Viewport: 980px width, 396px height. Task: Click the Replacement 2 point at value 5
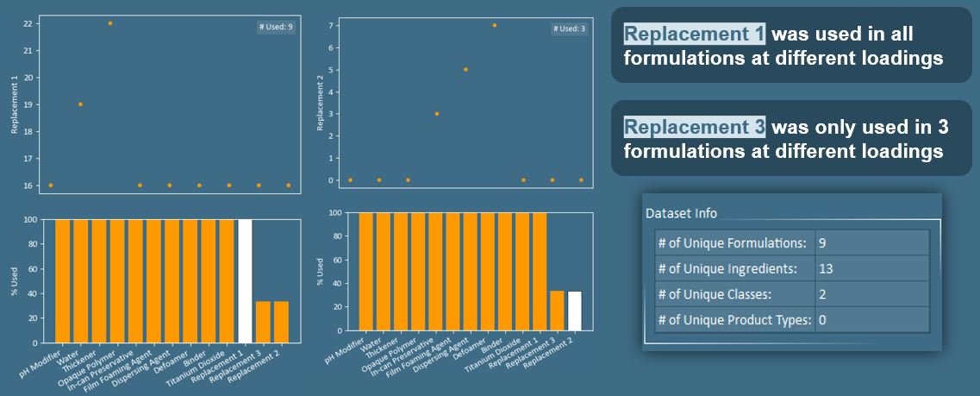coord(465,70)
